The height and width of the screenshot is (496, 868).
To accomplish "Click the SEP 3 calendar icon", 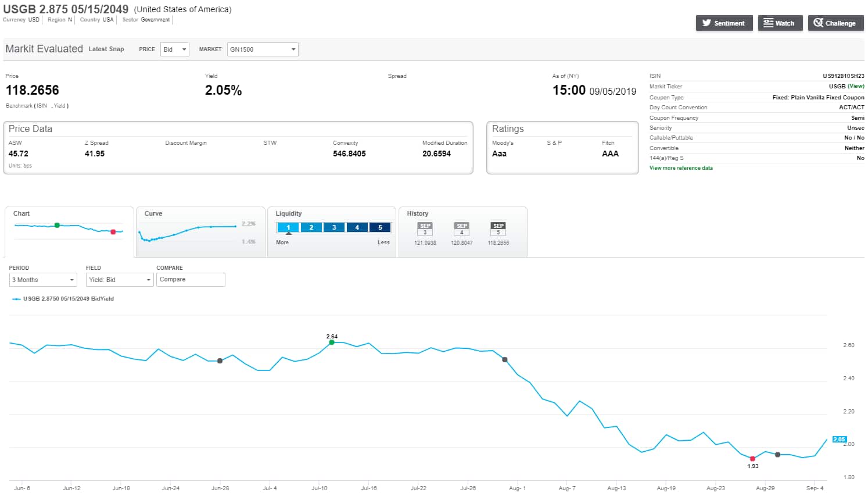I will coord(425,229).
